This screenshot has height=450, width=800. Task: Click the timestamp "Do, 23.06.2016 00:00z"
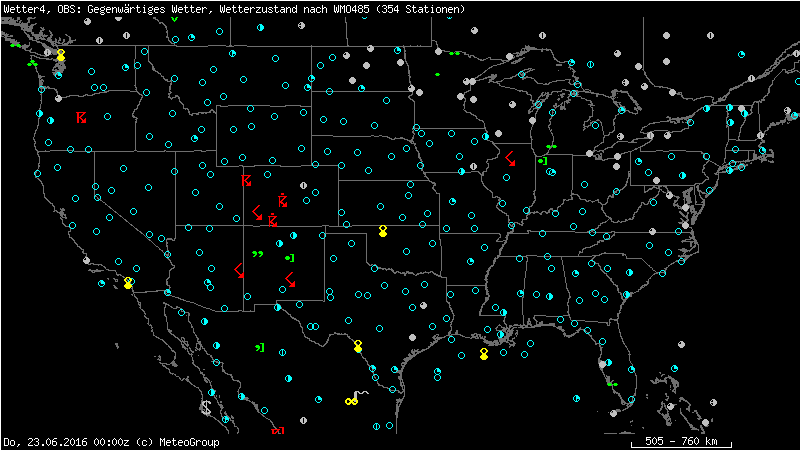click(x=66, y=442)
